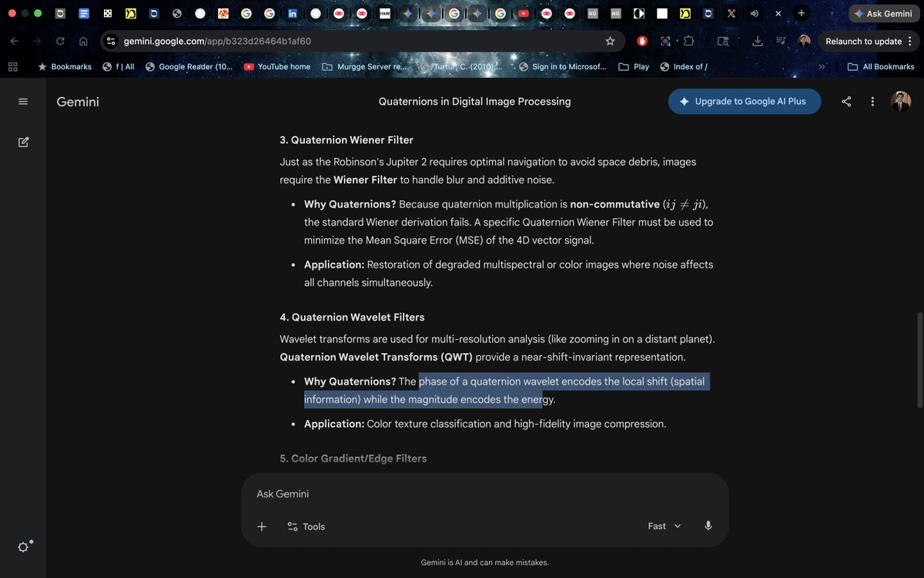Switch to the X (Twitter) tab
924x578 pixels.
coord(731,14)
